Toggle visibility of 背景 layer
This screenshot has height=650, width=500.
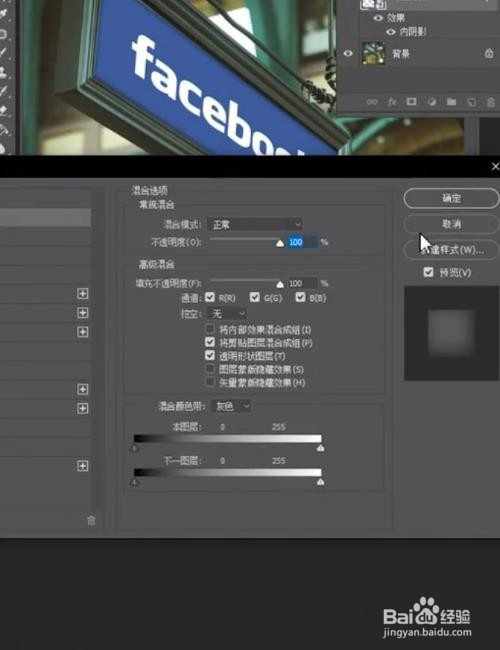348,53
